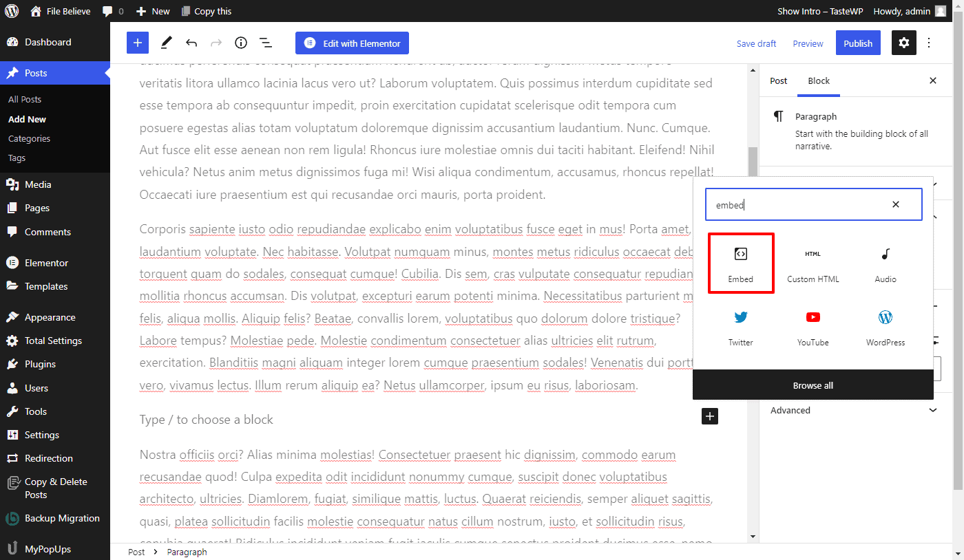Screen dimensions: 964x560
Task: Select Paragraph in the breadcrumb footer
Action: 187,552
